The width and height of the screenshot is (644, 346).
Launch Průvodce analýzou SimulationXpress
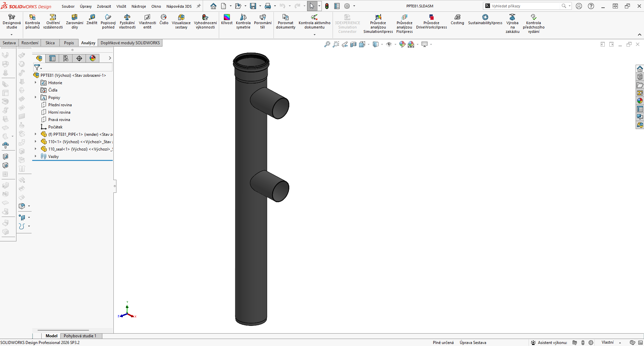pyautogui.click(x=378, y=24)
